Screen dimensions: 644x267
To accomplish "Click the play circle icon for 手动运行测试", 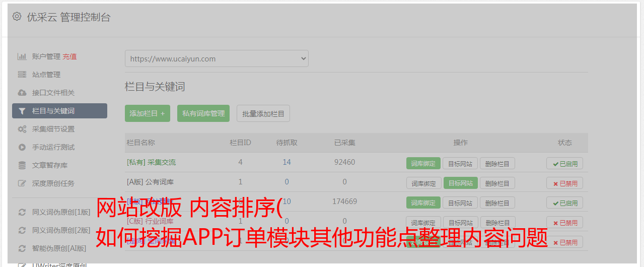I will pos(22,147).
